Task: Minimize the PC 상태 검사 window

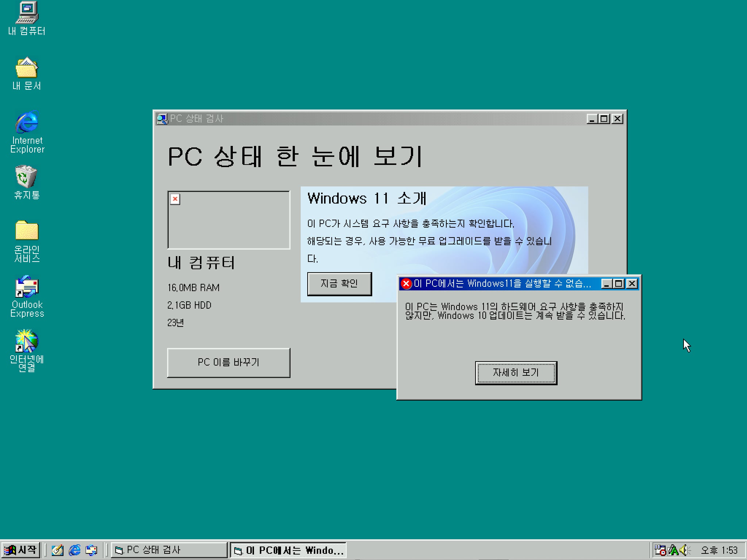Action: (592, 119)
